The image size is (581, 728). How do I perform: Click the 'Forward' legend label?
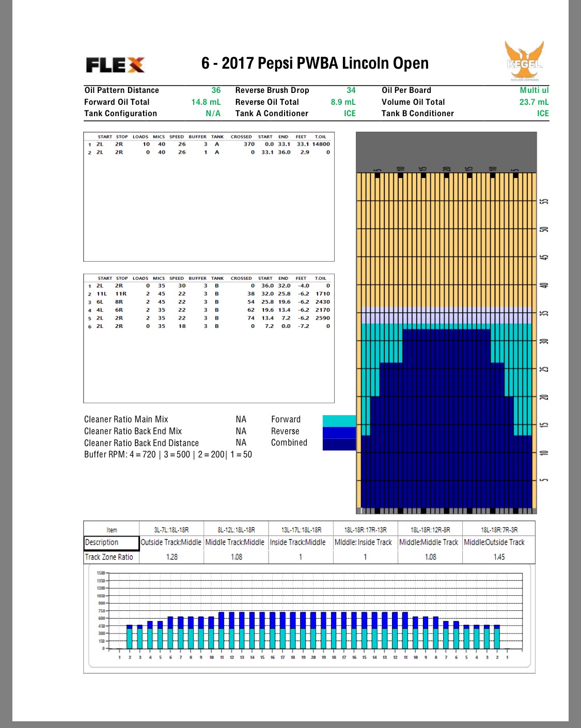tap(286, 420)
